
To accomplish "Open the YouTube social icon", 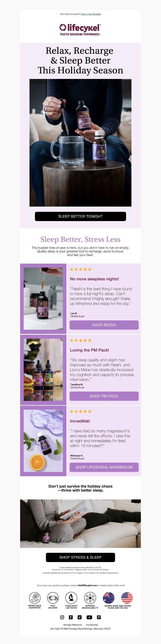I will tap(89, 617).
